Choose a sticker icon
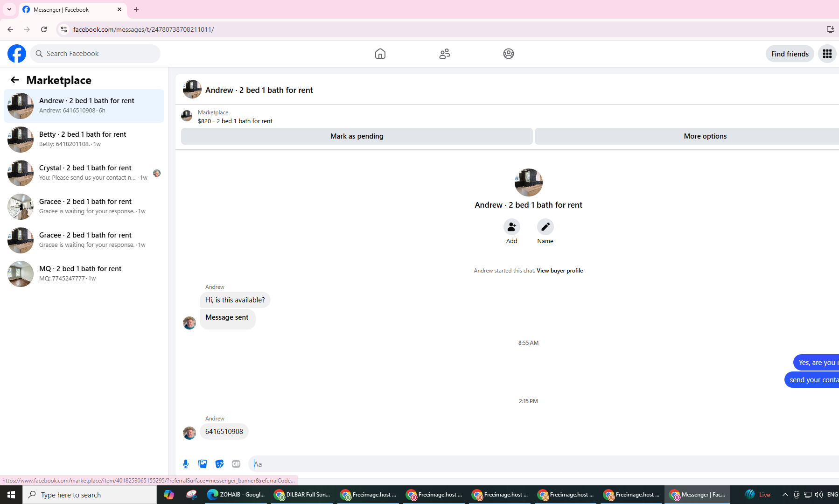 [219, 464]
